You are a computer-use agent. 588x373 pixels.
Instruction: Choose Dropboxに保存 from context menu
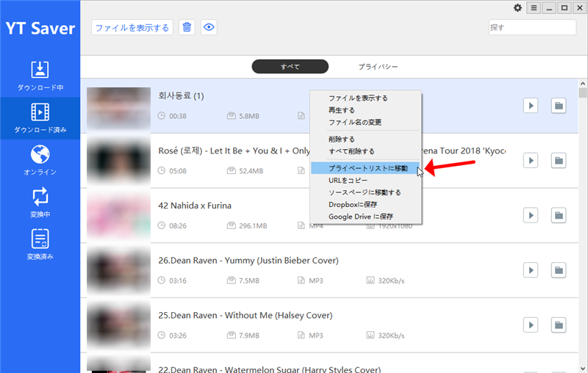[352, 204]
